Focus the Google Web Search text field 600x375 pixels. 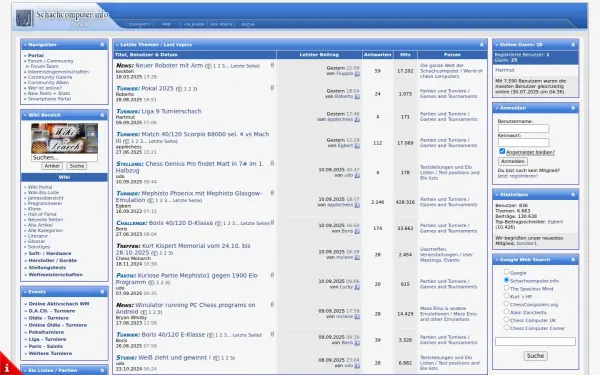(535, 341)
